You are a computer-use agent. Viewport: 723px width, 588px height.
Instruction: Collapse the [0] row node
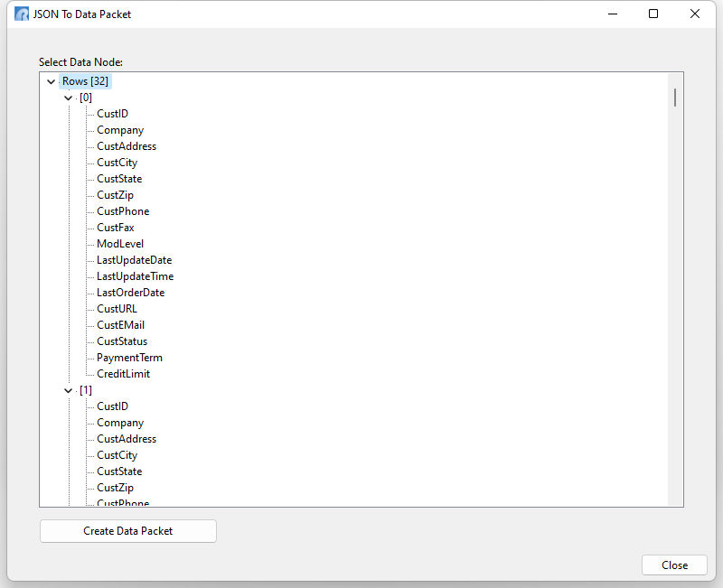point(69,98)
